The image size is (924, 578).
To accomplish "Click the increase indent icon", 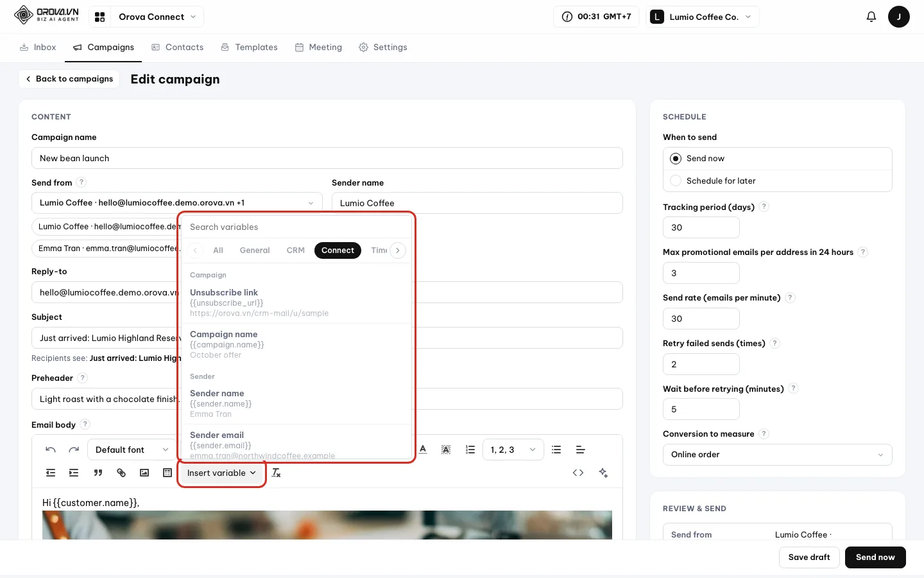I will click(x=74, y=473).
